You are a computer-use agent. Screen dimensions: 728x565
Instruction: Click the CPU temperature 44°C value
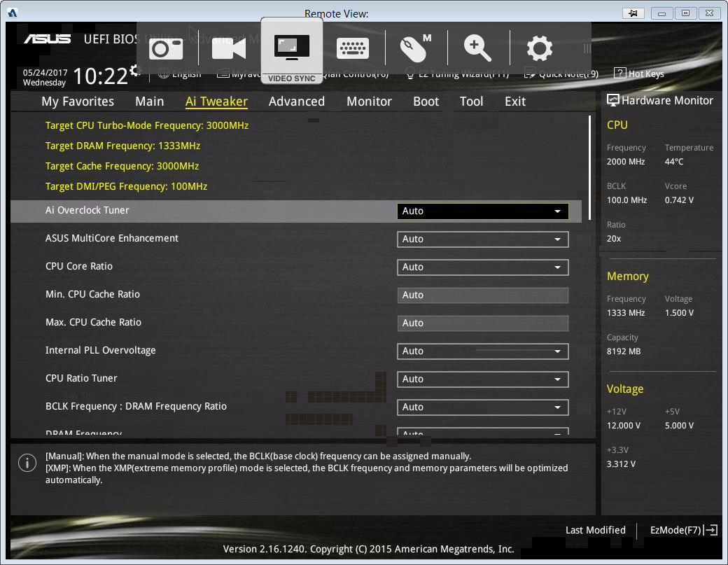(673, 162)
